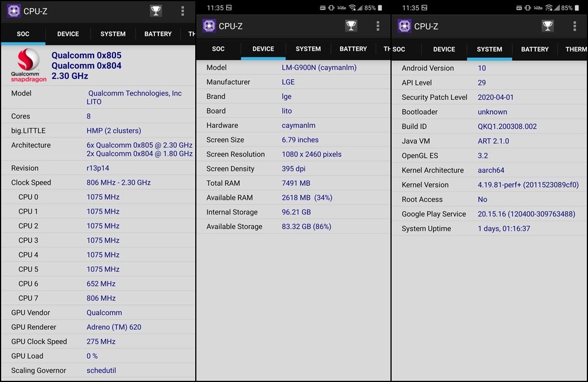Click the GPU Load '0 %' value

[92, 356]
